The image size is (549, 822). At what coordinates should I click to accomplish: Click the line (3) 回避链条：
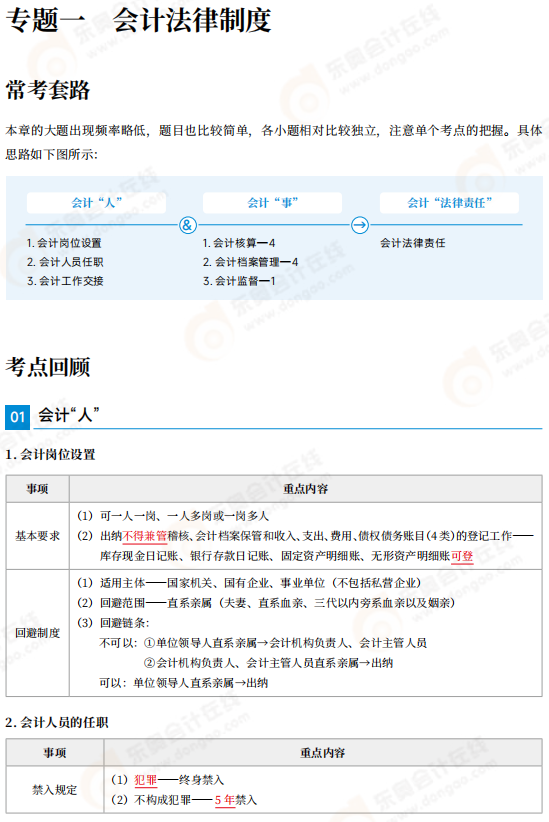[x=113, y=623]
